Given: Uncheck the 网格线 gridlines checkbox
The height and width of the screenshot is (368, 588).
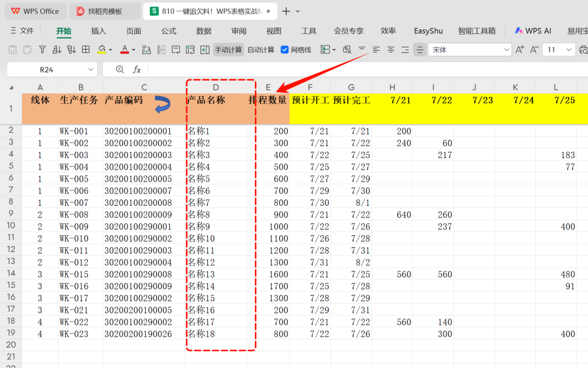Looking at the screenshot, I should pyautogui.click(x=285, y=49).
